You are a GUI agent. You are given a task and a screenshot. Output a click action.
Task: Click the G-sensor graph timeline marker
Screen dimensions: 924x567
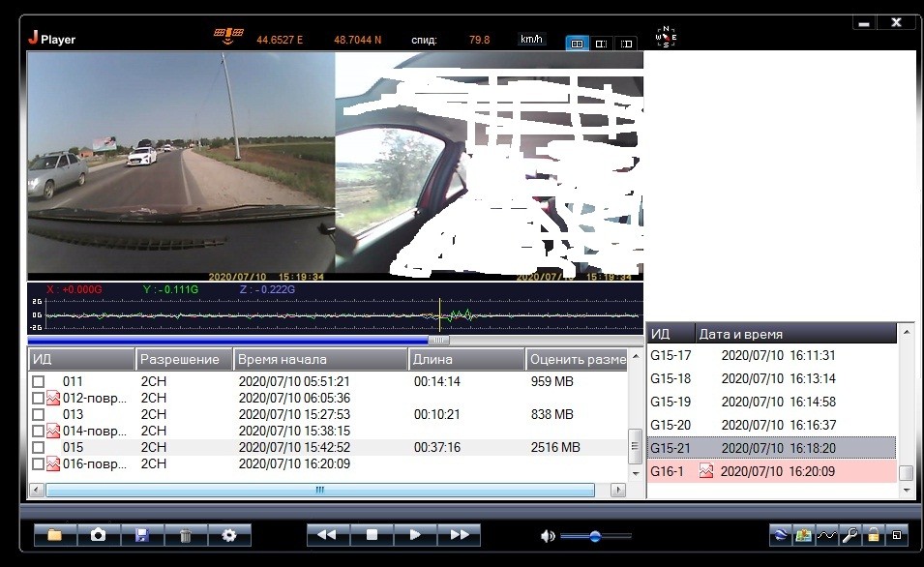pyautogui.click(x=439, y=315)
